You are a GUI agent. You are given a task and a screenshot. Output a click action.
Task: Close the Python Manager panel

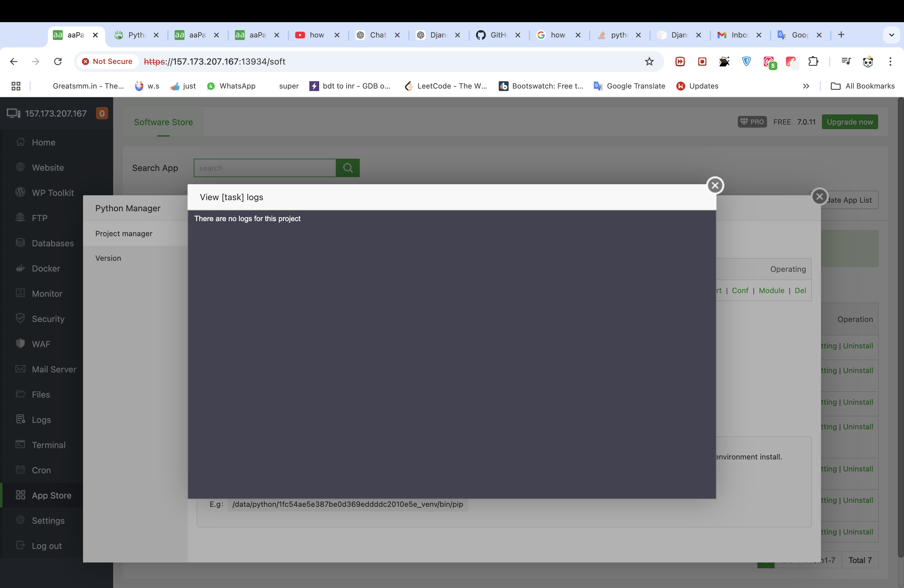pos(819,197)
